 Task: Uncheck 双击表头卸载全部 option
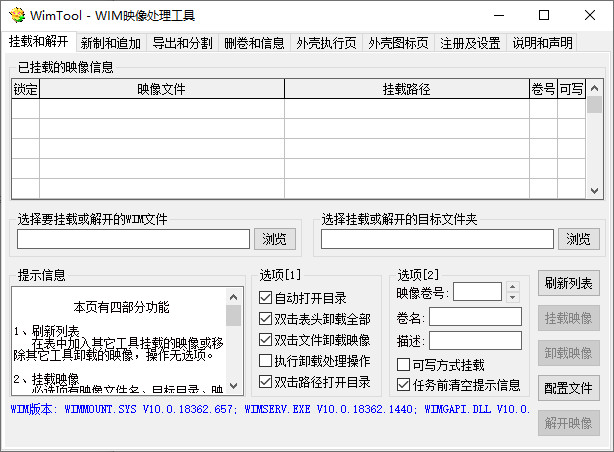tap(315, 319)
